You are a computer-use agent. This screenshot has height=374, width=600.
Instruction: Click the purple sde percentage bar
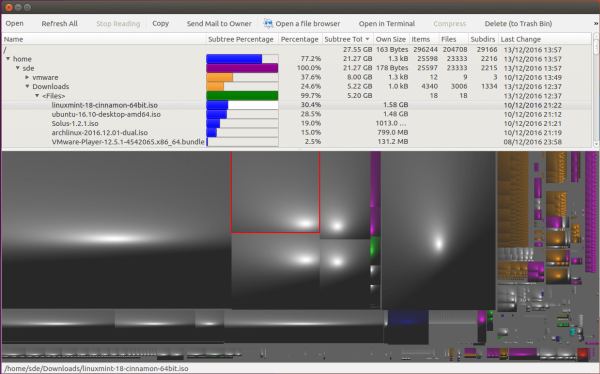(242, 68)
